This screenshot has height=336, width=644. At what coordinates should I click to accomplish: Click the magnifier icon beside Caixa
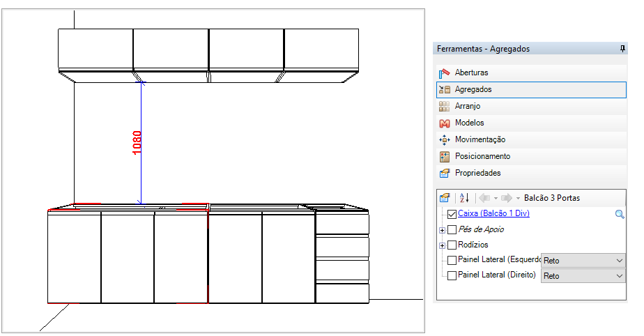(620, 214)
